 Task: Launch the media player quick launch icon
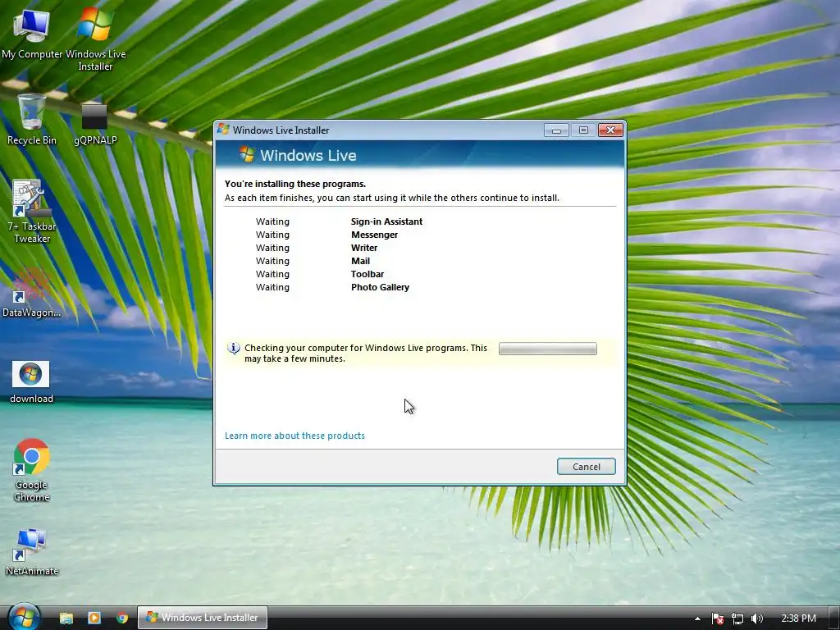click(x=94, y=618)
